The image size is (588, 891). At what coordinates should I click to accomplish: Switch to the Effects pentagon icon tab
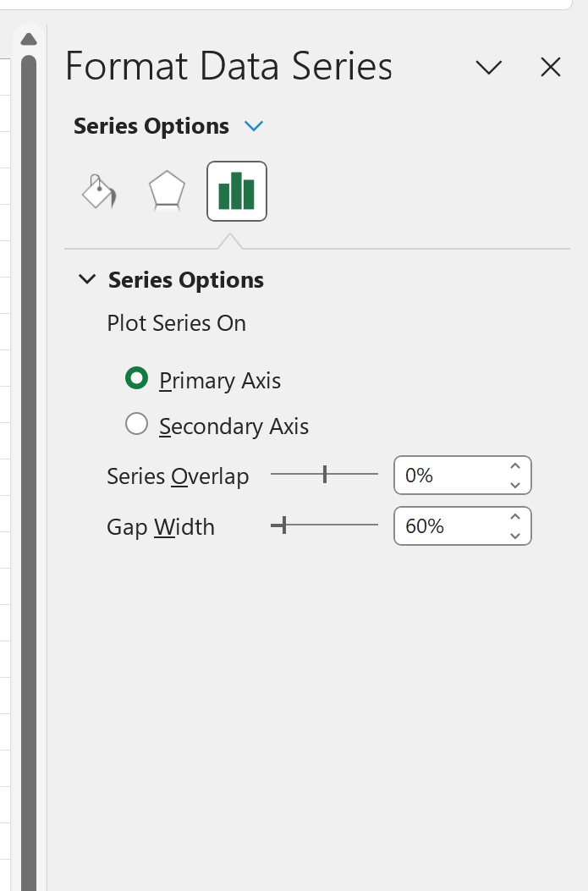167,191
